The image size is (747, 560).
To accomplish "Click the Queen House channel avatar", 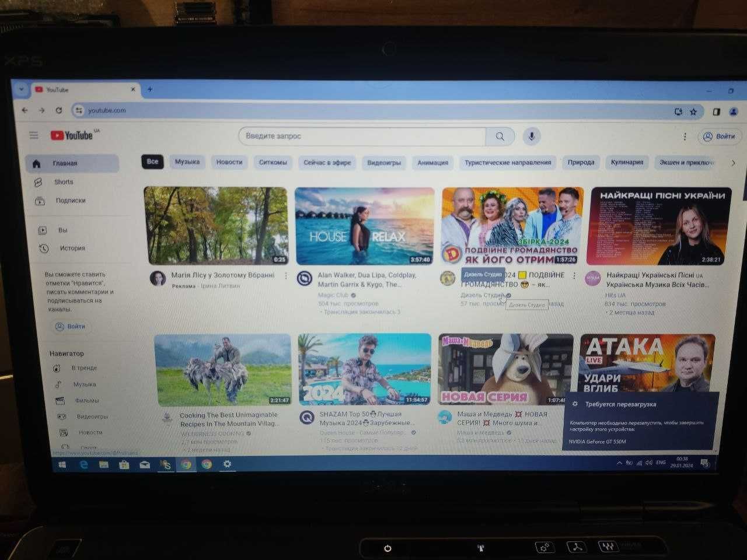I will (x=307, y=418).
